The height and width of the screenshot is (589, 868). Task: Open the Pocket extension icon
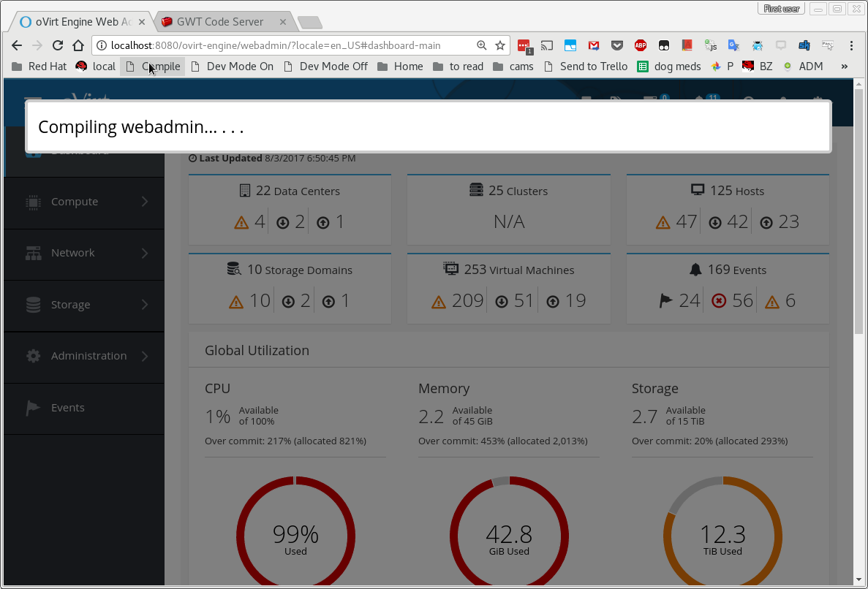coord(617,45)
